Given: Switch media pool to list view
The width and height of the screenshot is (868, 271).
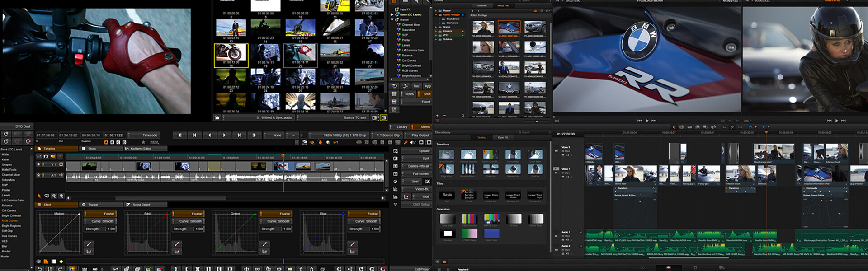Looking at the screenshot, I should pos(542,10).
